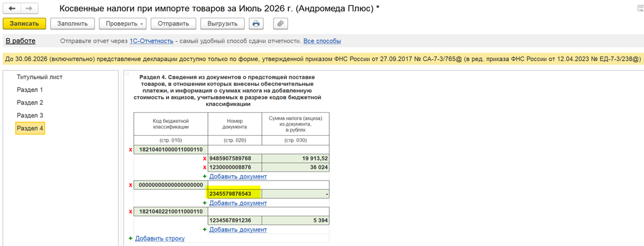Delete the row with code 00000000000000000000
Image resolution: width=644 pixels, height=246 pixels.
[x=131, y=186]
